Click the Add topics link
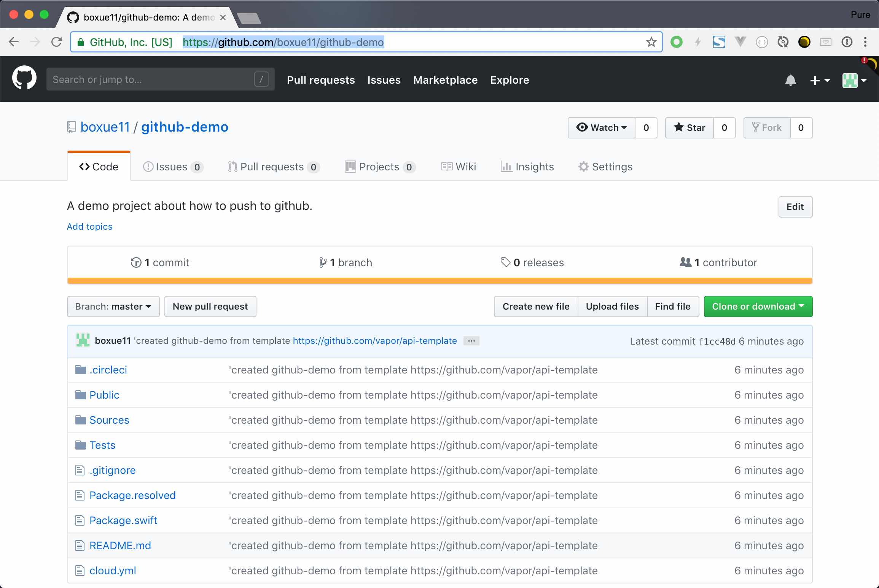Screen dimensions: 879x588 [x=89, y=226]
